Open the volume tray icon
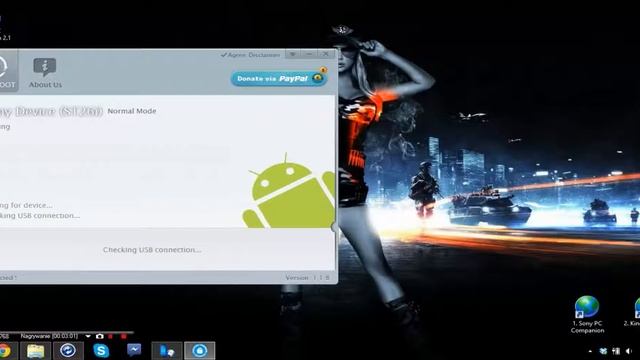 (629, 351)
